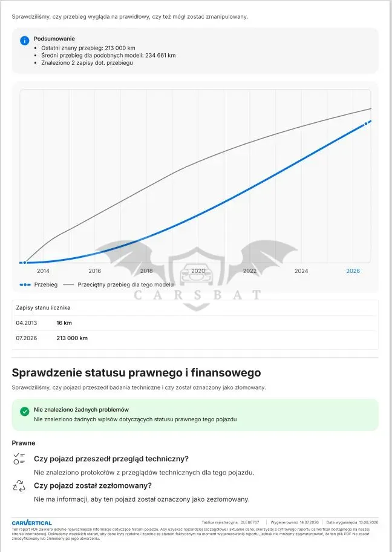Click the carVertical logo in footer
The width and height of the screenshot is (392, 552).
(31, 523)
